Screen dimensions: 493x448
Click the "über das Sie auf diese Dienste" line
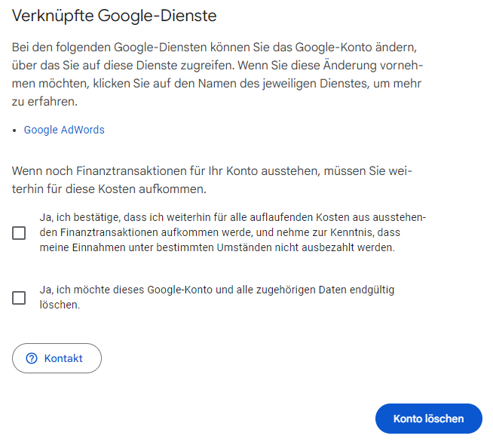click(x=213, y=66)
